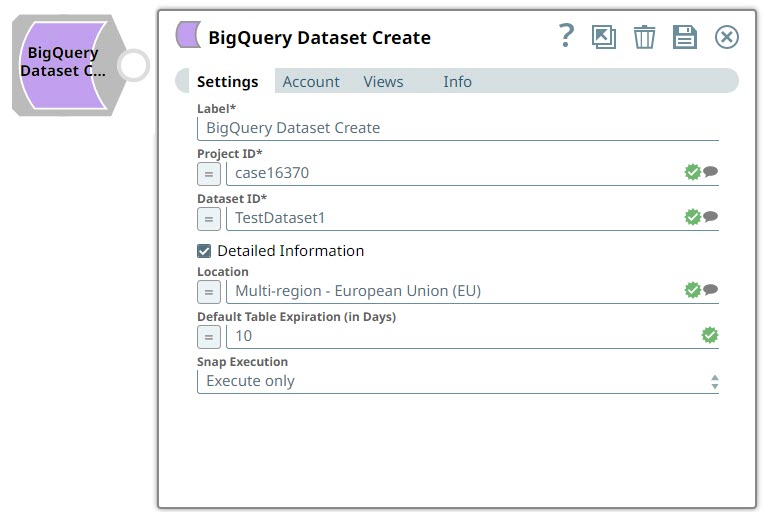Uncheck the Detailed Information checkbox

(204, 251)
